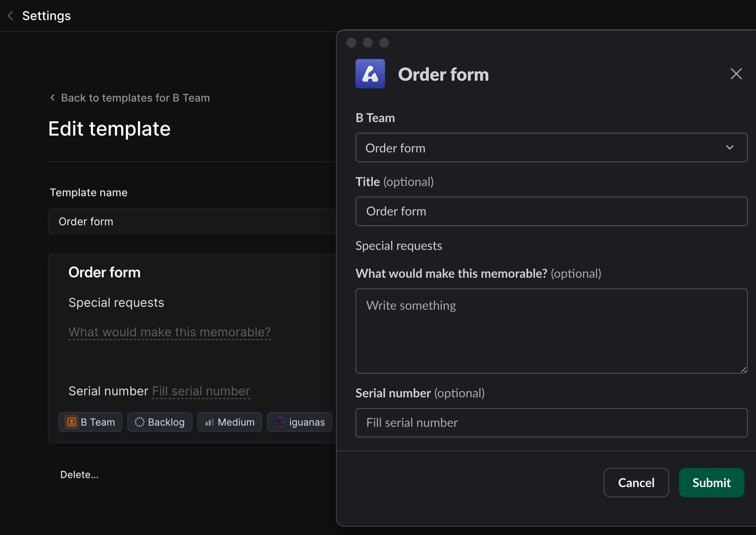The image size is (756, 535).
Task: Click the back chevron next to Settings
Action: tap(10, 16)
